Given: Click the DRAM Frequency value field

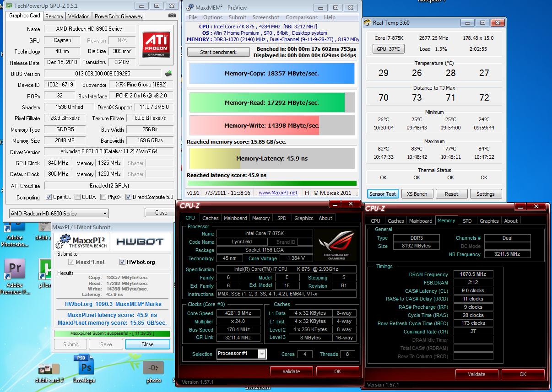Looking at the screenshot, I should (473, 274).
